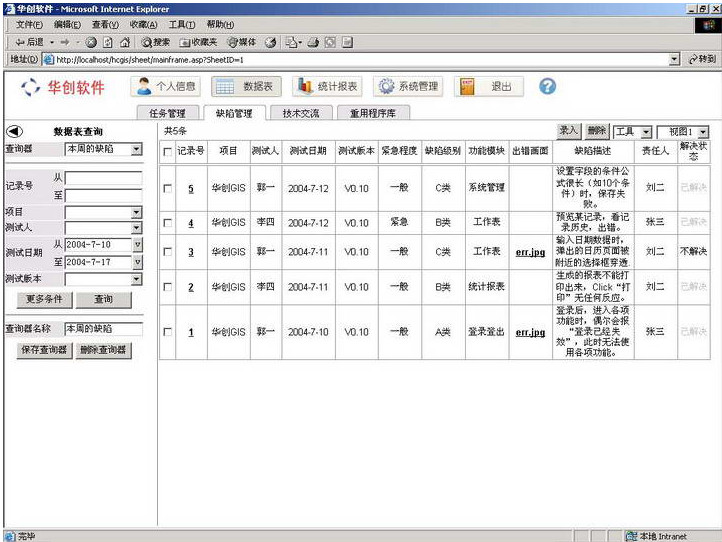
Task: Open the 媒体 media toolbar button
Action: 242,42
